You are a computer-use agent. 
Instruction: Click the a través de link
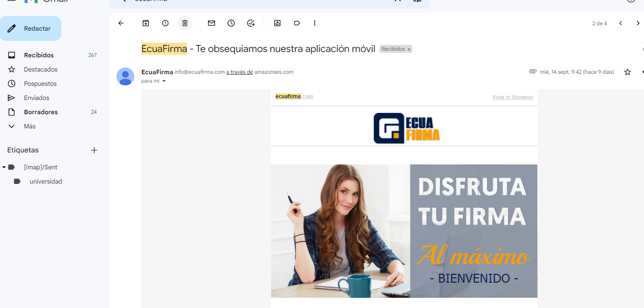pos(240,72)
